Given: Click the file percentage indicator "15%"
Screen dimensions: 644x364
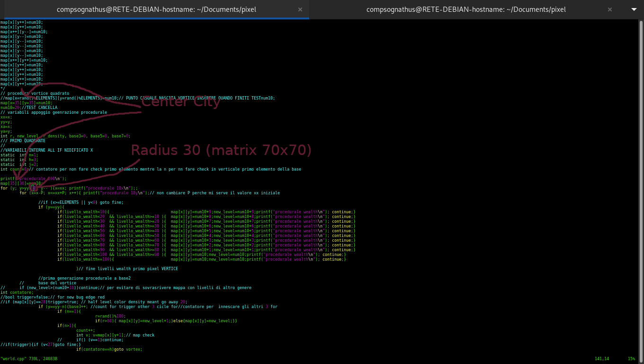Looking at the screenshot, I should pyautogui.click(x=631, y=359).
